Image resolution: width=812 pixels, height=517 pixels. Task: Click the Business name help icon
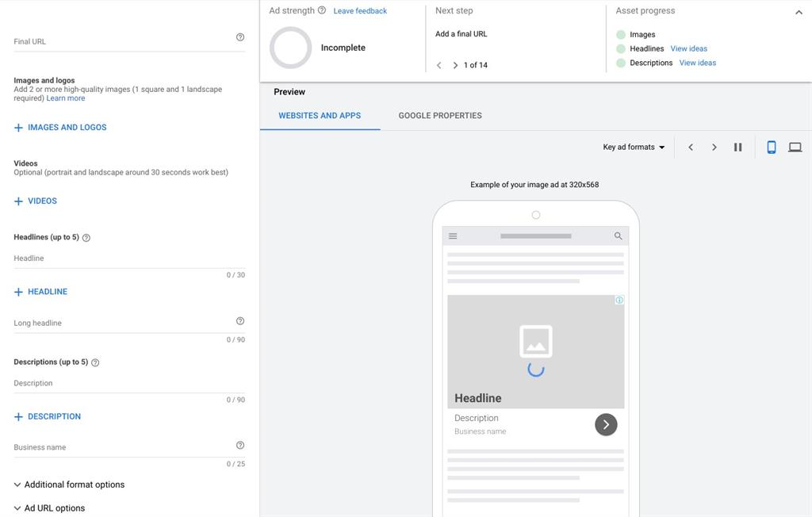point(240,445)
